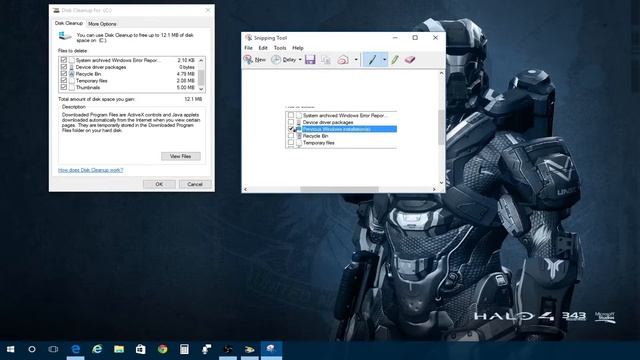Open the Edit menu in Snipping Tool

[263, 48]
